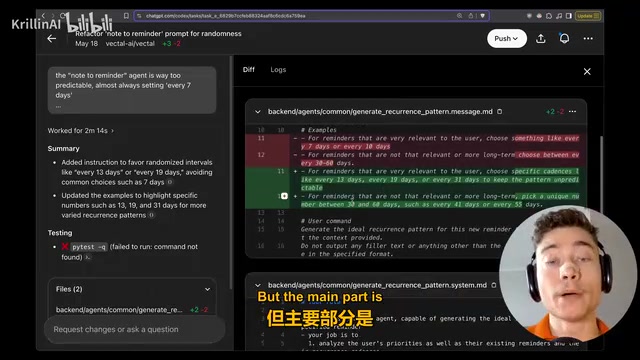Click the 'pytest -q' command chip

tap(89, 247)
